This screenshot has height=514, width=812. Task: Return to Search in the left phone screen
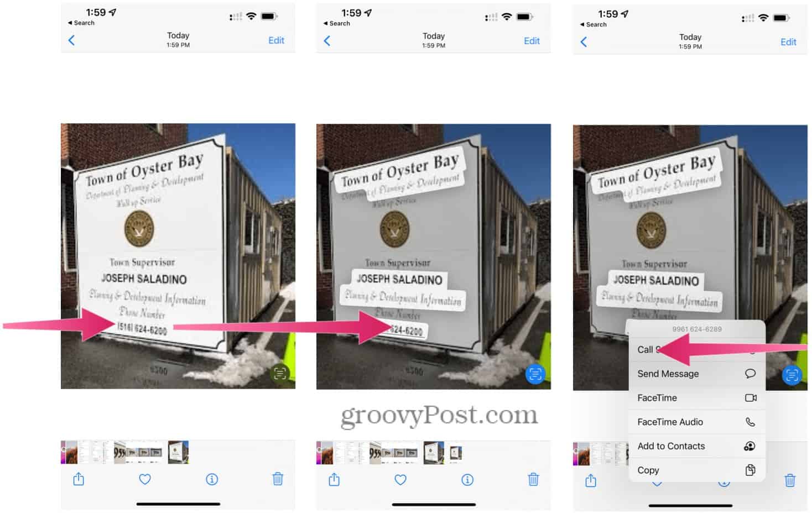81,23
